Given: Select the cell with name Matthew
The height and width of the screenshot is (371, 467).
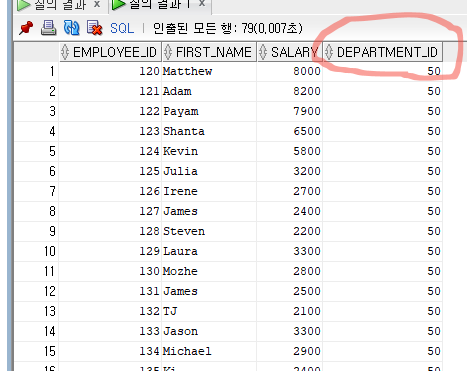Looking at the screenshot, I should [x=209, y=71].
